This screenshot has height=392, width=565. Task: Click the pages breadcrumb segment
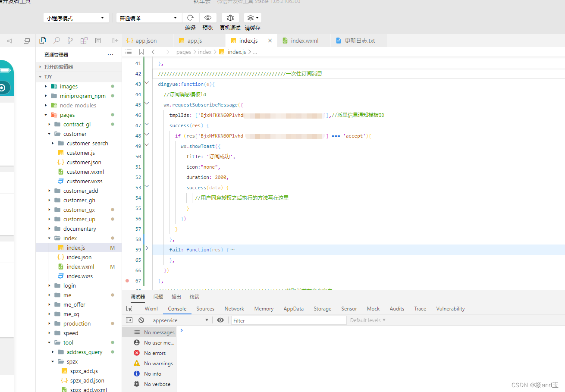[x=184, y=52]
